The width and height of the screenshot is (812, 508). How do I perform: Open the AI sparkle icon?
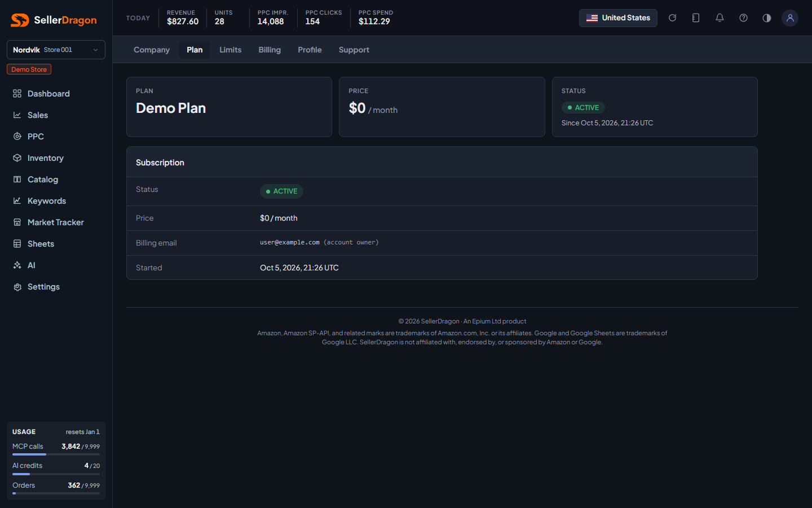point(17,265)
